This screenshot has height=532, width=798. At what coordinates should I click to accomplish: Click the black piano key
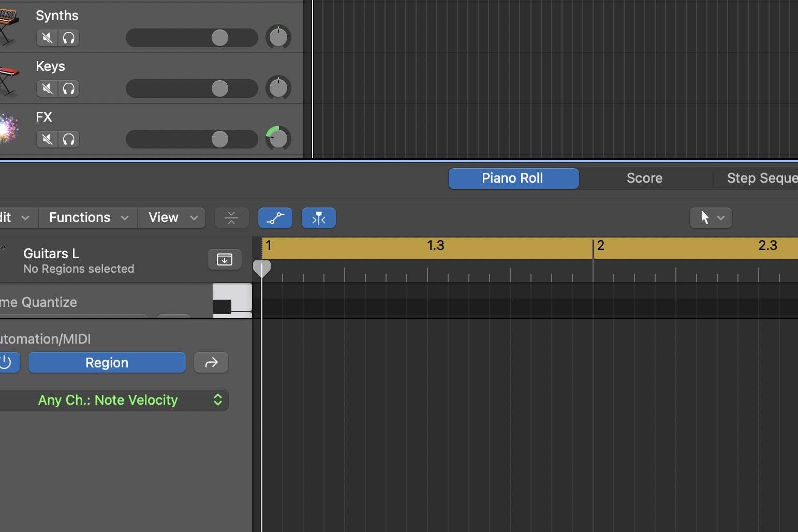222,307
